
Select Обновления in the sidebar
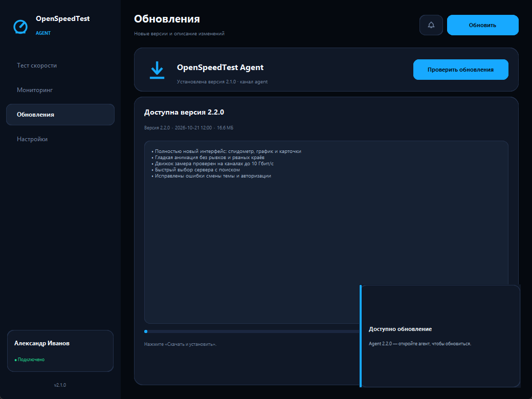point(60,115)
